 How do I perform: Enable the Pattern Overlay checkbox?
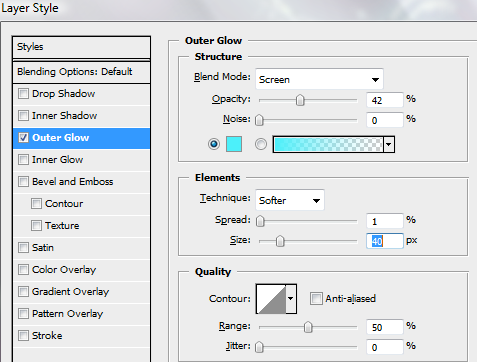coord(23,314)
